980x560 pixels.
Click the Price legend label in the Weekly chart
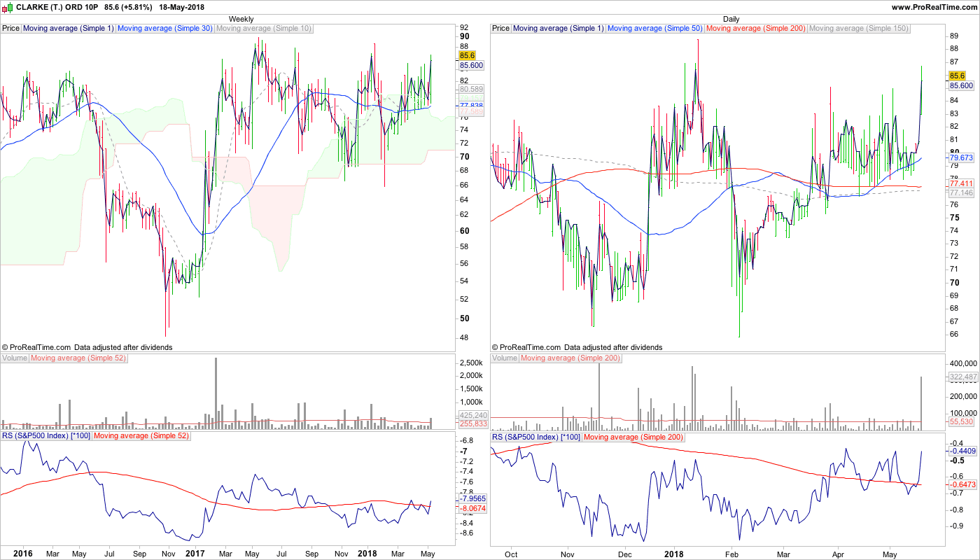[11, 29]
